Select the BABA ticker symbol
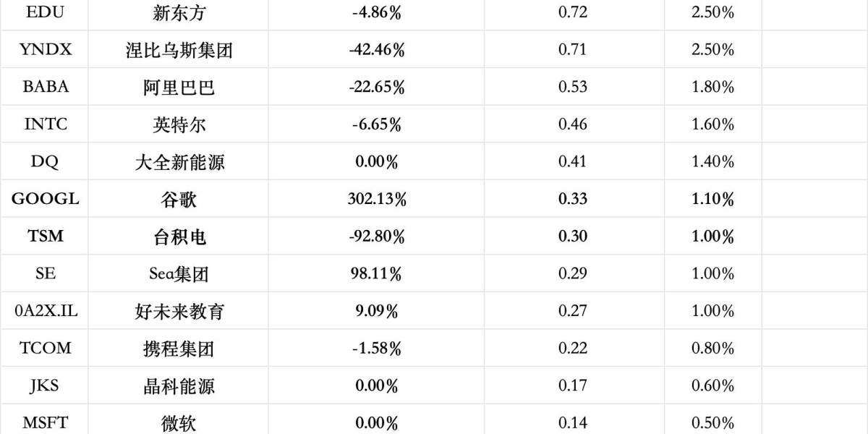Viewport: 868px width, 434px height. coord(45,87)
